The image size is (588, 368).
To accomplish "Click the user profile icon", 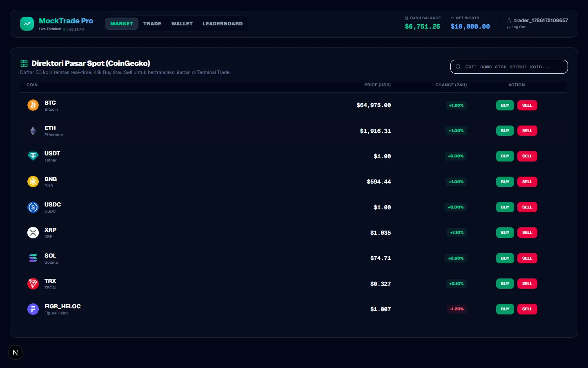I will pyautogui.click(x=509, y=20).
